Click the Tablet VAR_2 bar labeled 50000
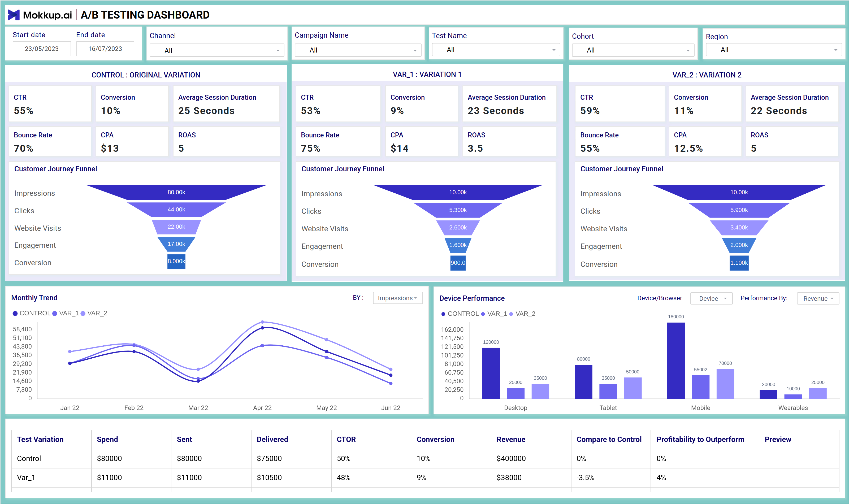The height and width of the screenshot is (504, 849). (x=633, y=388)
